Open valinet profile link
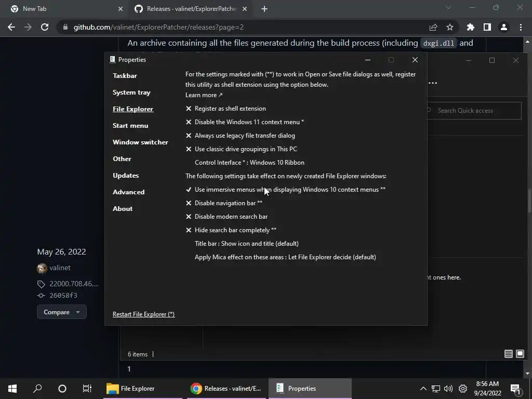 60,268
